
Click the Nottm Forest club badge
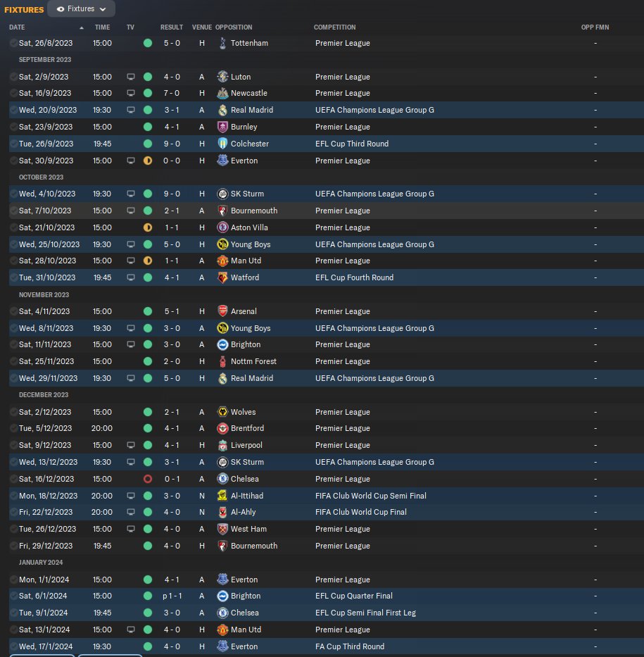pos(223,361)
